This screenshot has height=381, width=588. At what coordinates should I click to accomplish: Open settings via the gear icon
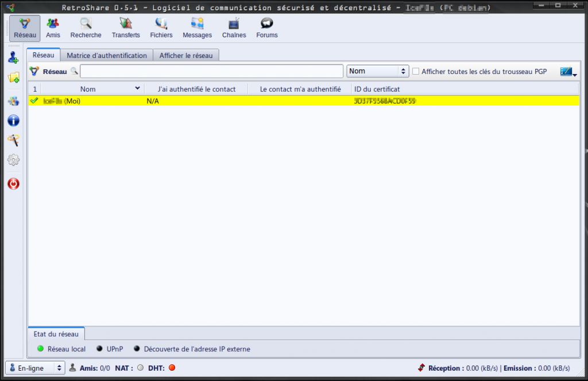[x=14, y=160]
